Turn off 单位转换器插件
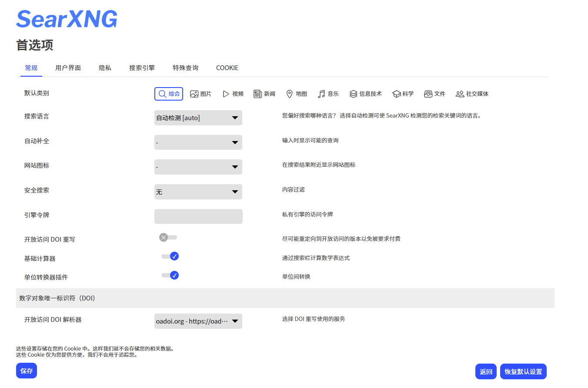Image resolution: width=588 pixels, height=388 pixels. (169, 275)
